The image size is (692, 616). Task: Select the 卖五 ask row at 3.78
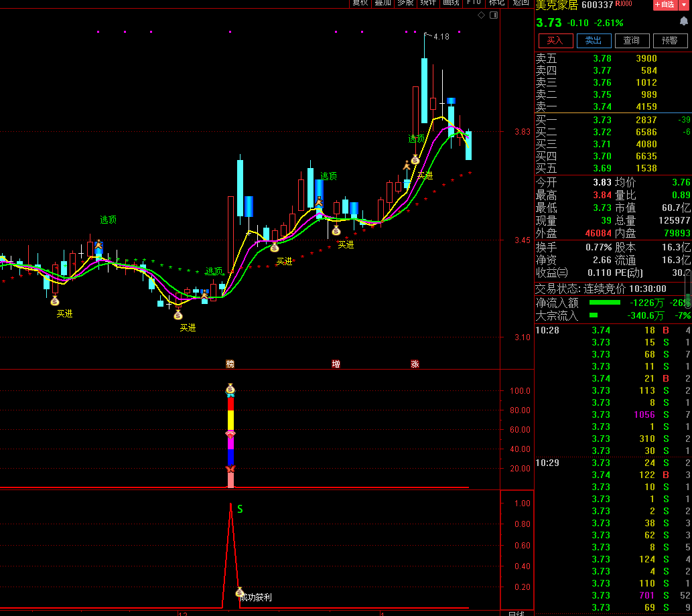(x=613, y=58)
